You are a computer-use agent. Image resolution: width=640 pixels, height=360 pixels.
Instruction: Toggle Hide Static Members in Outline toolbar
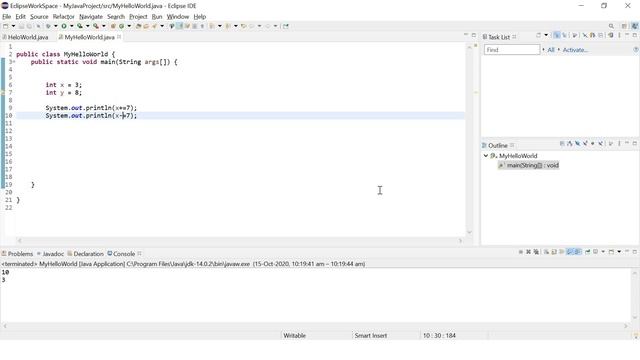click(x=585, y=144)
